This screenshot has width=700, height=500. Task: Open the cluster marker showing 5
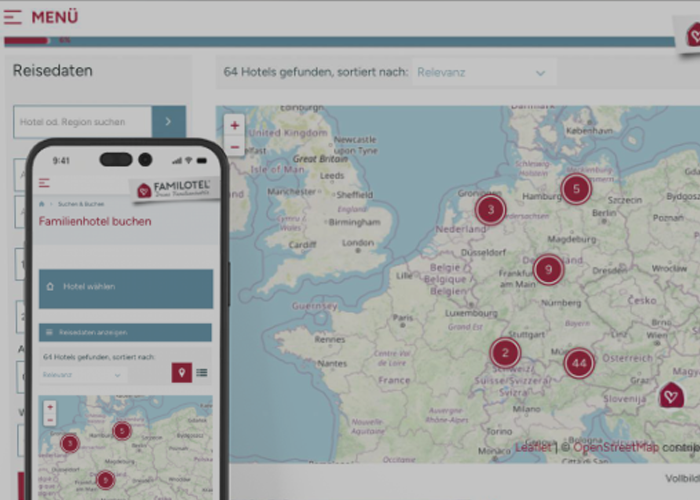576,189
